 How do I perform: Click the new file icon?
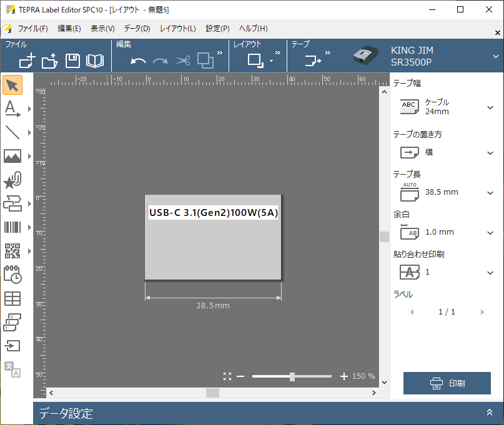[x=27, y=61]
